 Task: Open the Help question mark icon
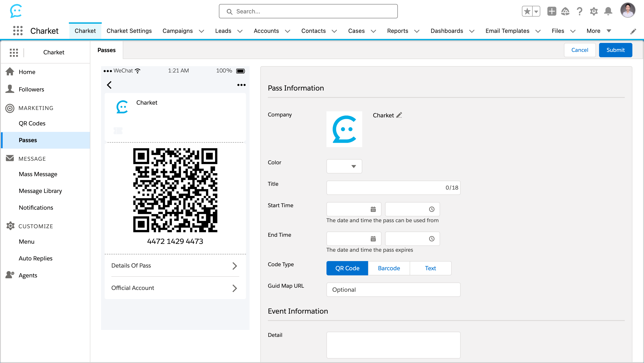point(580,11)
